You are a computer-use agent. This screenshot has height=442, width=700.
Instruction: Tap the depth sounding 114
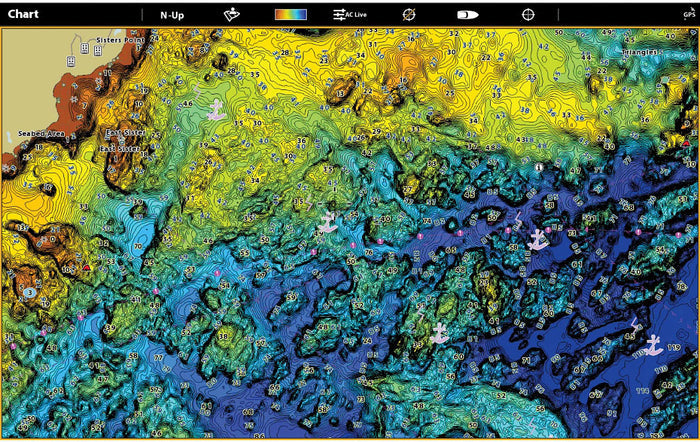(642, 390)
